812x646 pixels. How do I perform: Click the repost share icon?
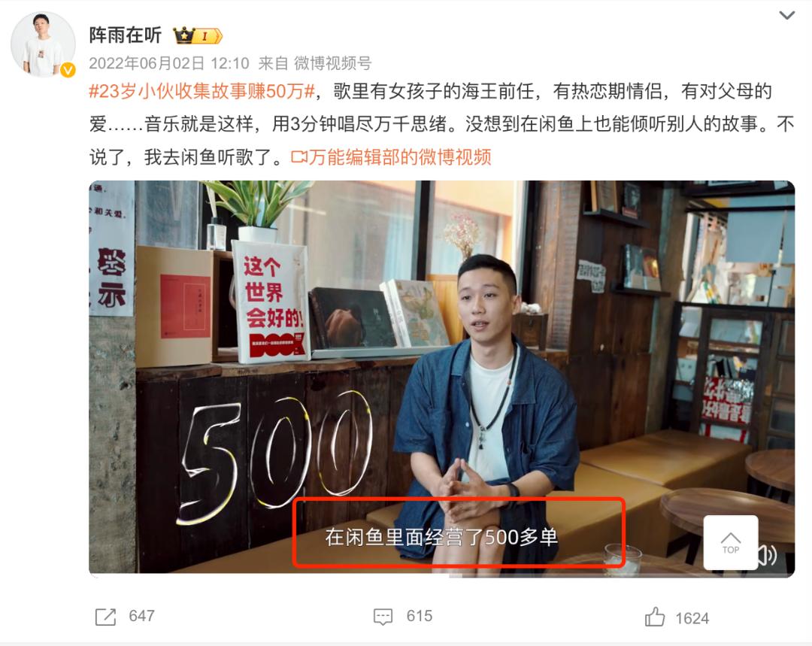(106, 617)
